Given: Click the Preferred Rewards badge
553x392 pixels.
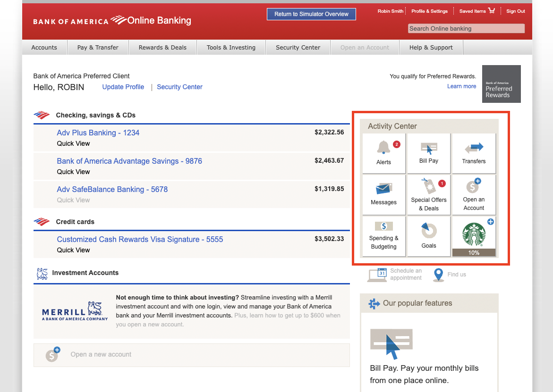Looking at the screenshot, I should click(x=501, y=84).
